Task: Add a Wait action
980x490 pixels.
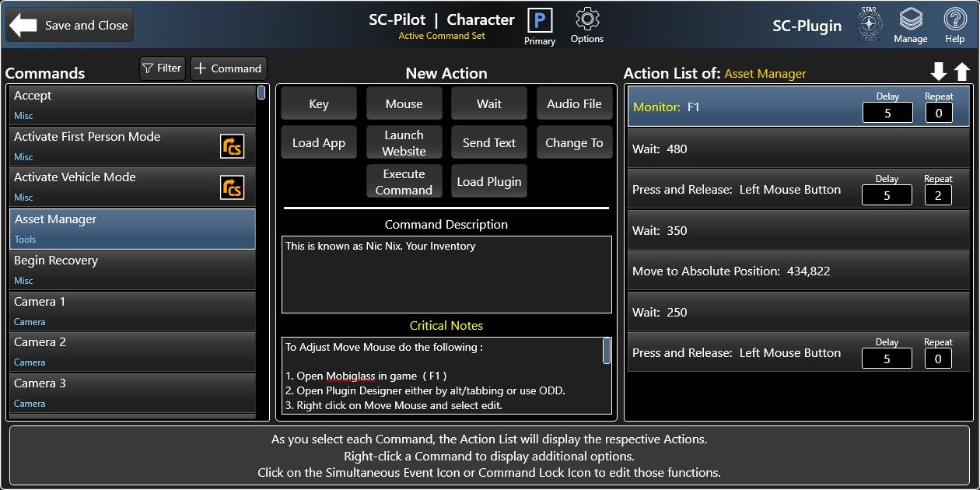Action: (x=489, y=103)
